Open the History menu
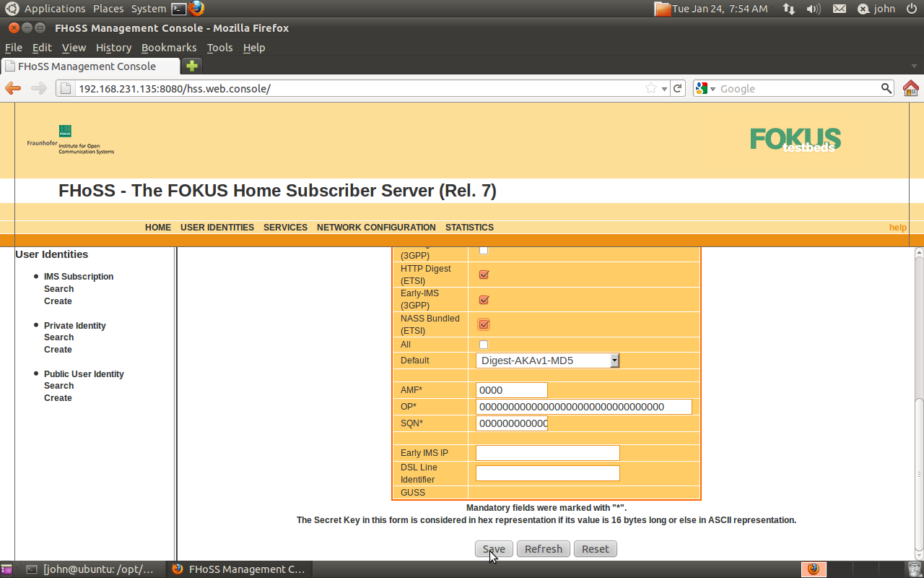Viewport: 924px width, 578px height. click(113, 48)
